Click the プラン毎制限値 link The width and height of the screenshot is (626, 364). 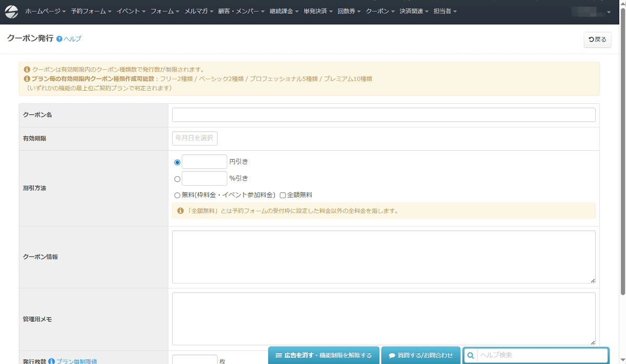tap(77, 361)
